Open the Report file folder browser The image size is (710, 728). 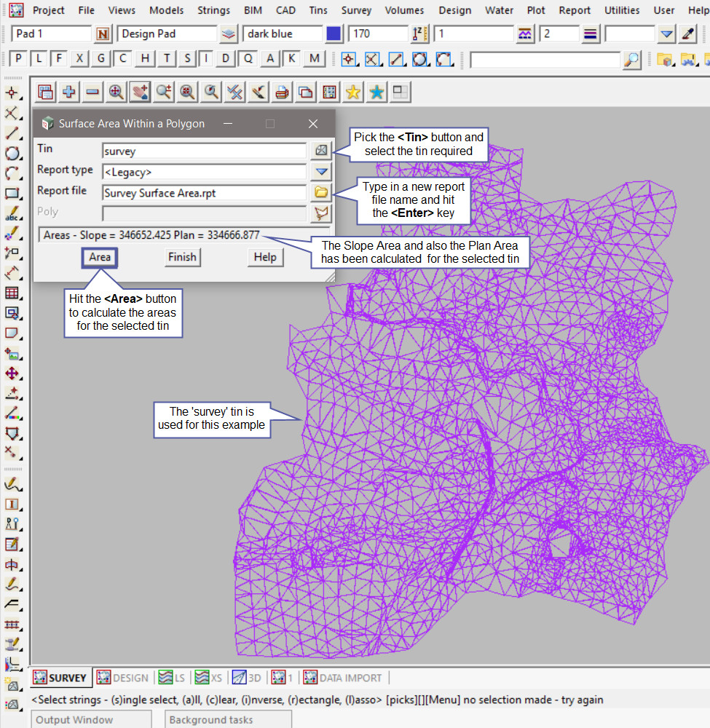pyautogui.click(x=321, y=193)
